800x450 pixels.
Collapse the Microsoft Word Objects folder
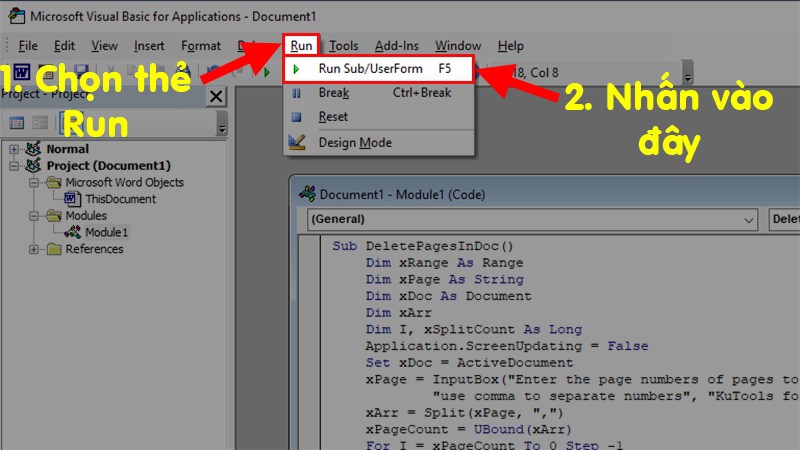pyautogui.click(x=34, y=182)
